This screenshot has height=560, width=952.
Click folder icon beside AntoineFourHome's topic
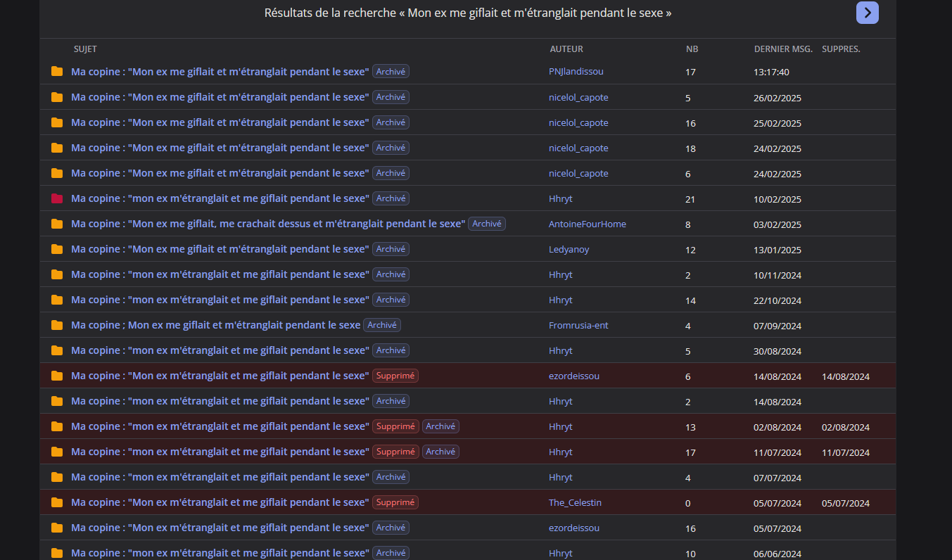pos(57,224)
